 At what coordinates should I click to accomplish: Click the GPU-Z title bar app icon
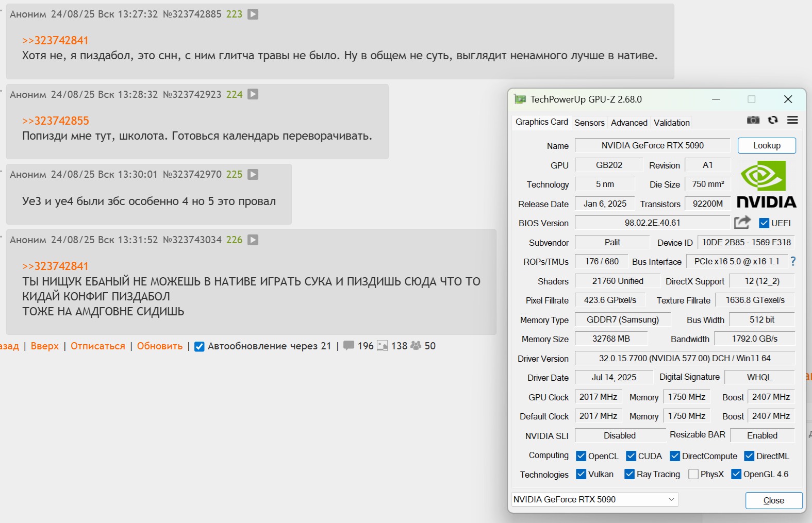point(520,99)
